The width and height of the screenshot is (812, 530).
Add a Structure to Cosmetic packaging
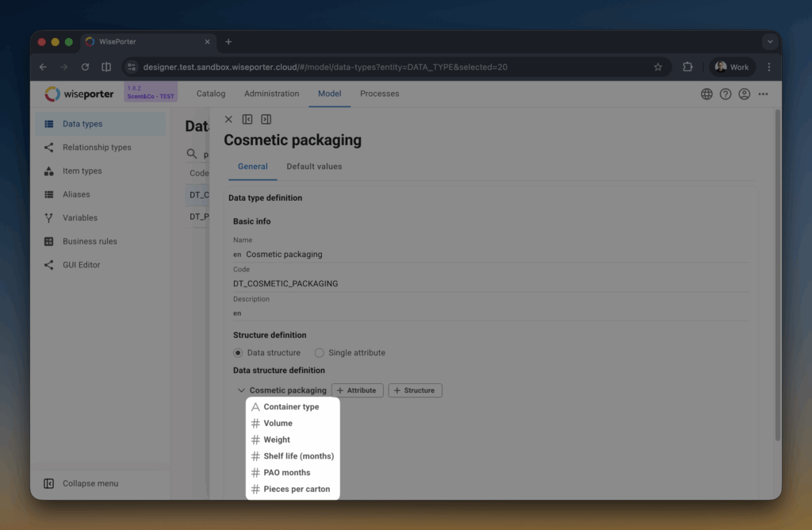415,390
